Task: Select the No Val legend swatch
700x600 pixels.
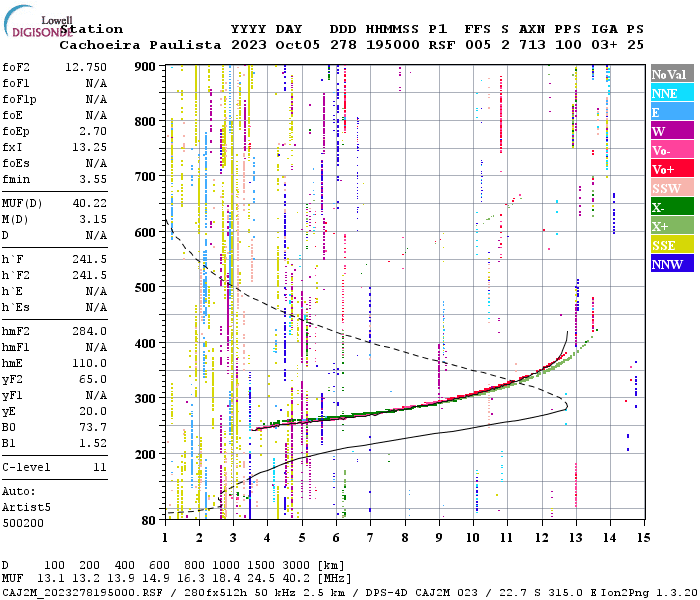Action: 672,74
